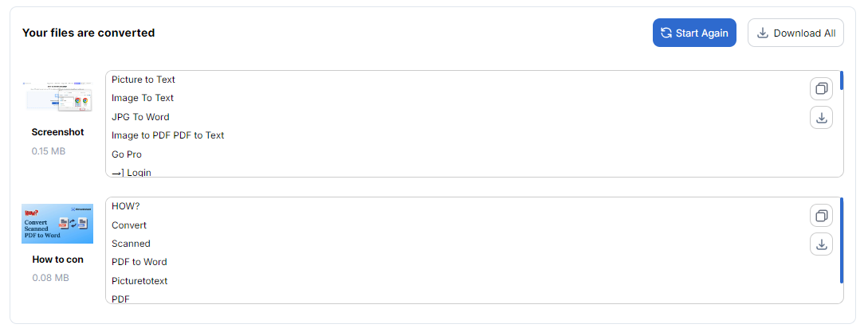Viewport: 868px width, 328px height.
Task: Click the second result box scrollbar
Action: click(x=842, y=240)
